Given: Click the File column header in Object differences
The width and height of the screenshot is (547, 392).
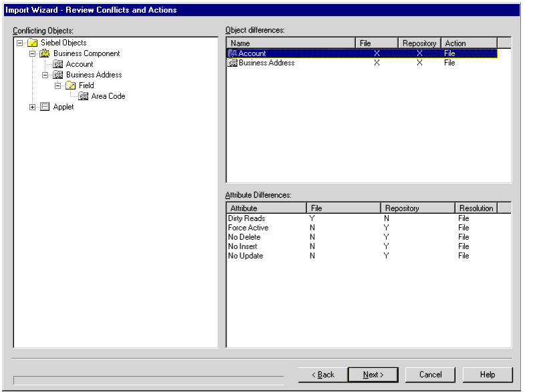Looking at the screenshot, I should pyautogui.click(x=377, y=43).
